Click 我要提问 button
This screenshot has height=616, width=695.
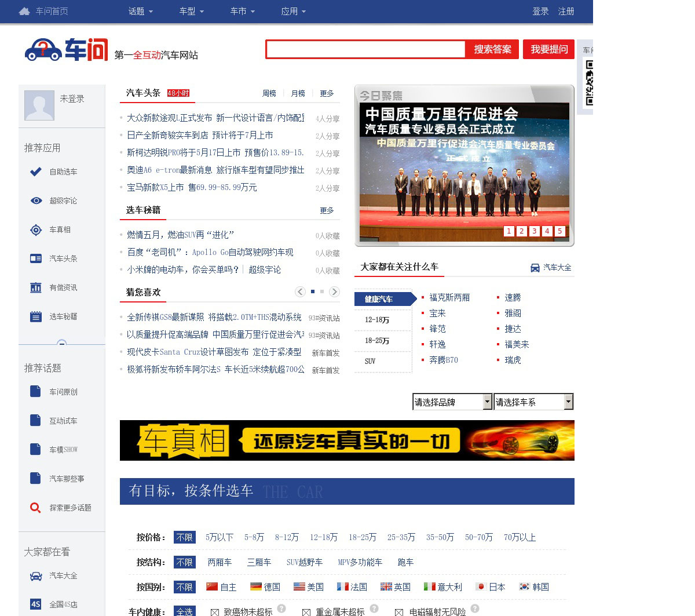549,49
